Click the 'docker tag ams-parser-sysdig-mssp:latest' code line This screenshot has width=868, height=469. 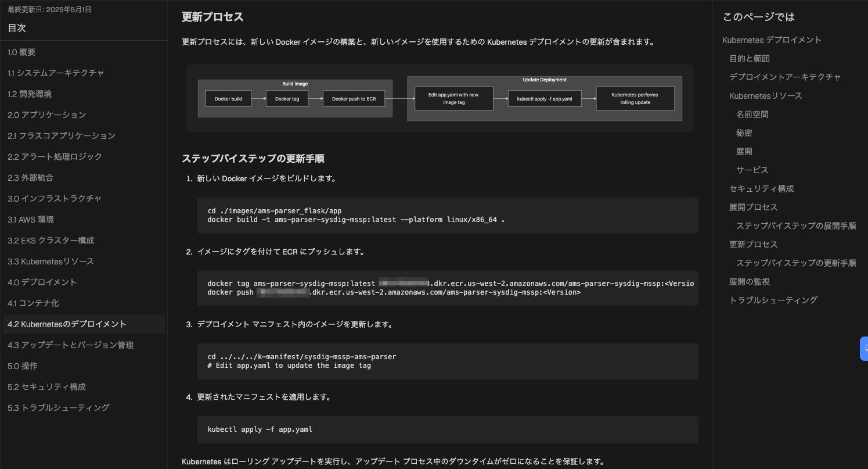click(x=451, y=284)
